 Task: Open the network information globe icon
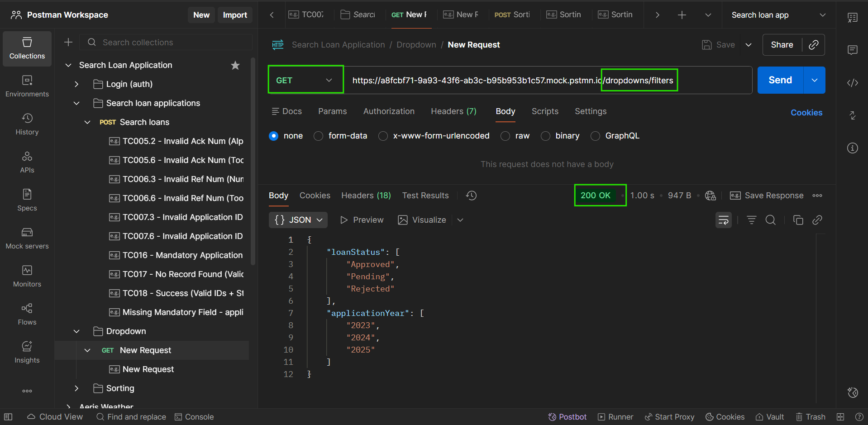711,196
